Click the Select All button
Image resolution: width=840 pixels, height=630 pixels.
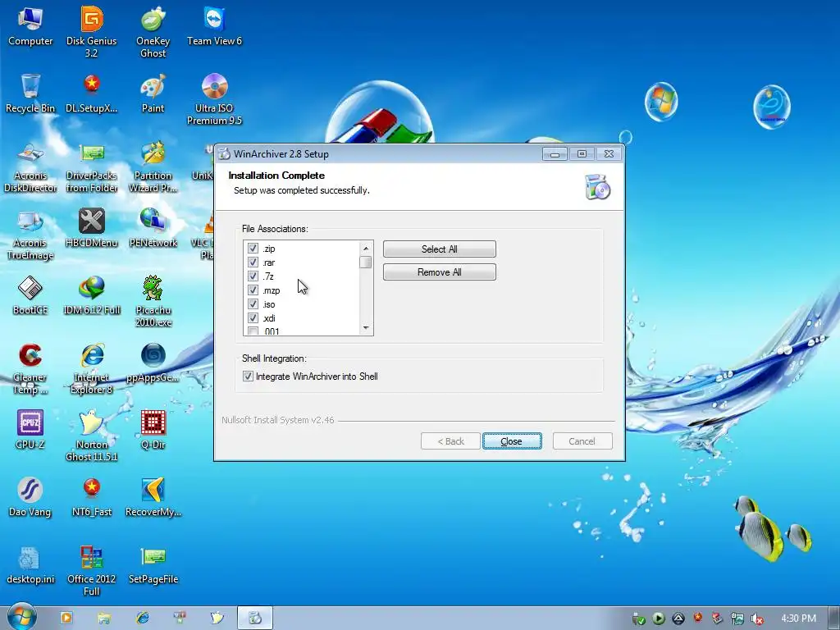coord(440,249)
